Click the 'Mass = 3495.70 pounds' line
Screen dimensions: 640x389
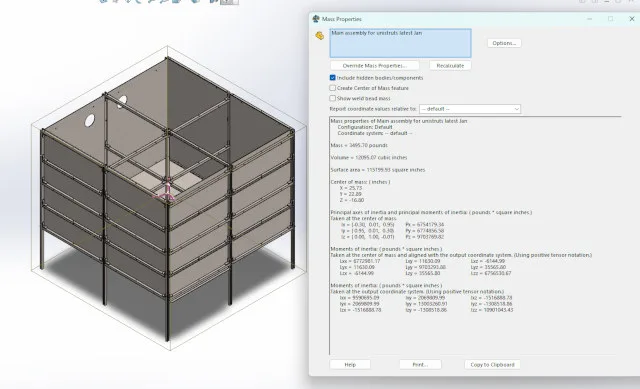click(359, 145)
